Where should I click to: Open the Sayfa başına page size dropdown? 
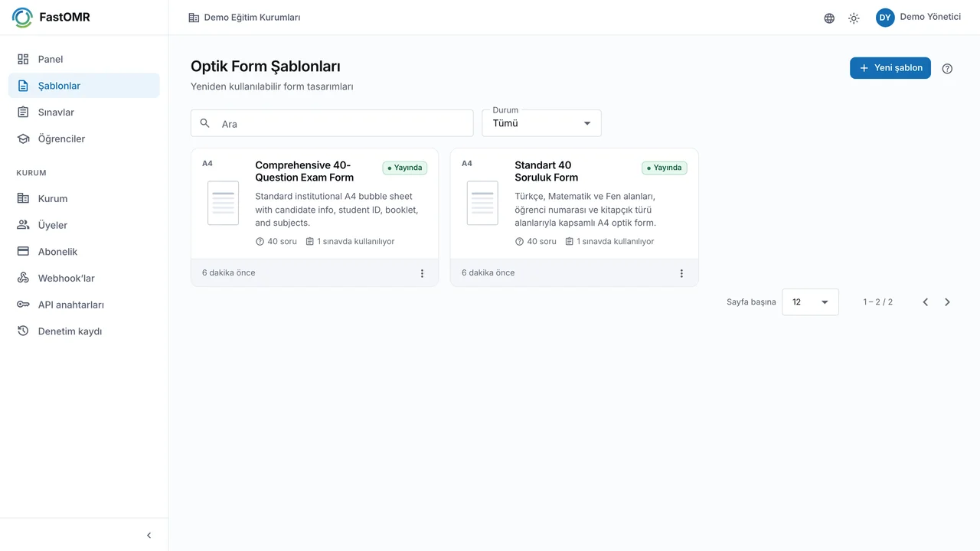(810, 302)
